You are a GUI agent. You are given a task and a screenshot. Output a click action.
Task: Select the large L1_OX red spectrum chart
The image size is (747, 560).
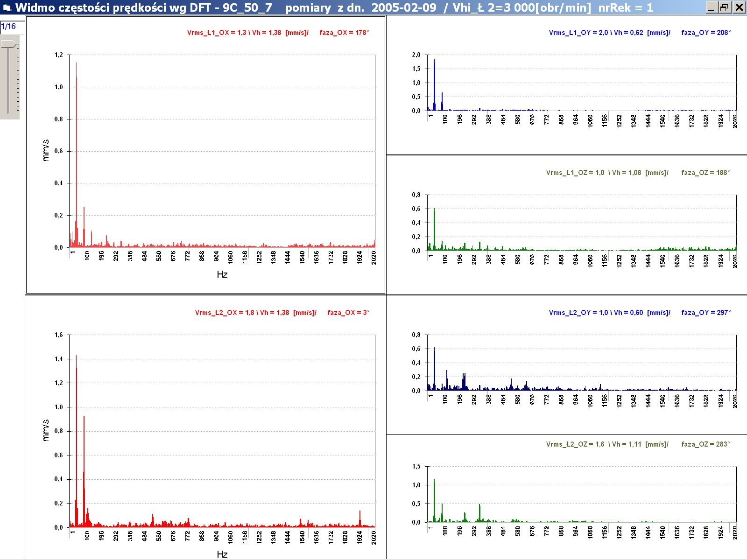click(x=222, y=154)
